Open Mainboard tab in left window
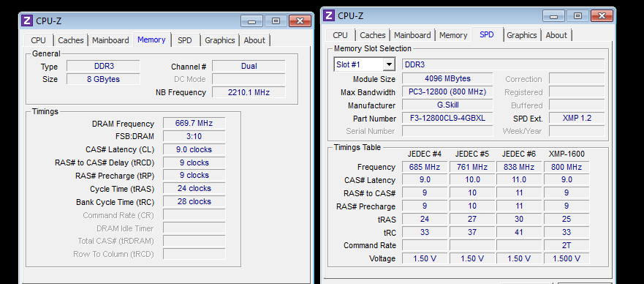This screenshot has height=284, width=644. click(110, 40)
